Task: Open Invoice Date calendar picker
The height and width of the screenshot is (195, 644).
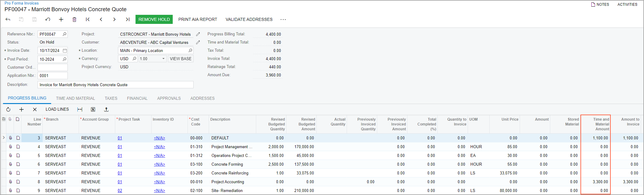Action: (x=65, y=50)
